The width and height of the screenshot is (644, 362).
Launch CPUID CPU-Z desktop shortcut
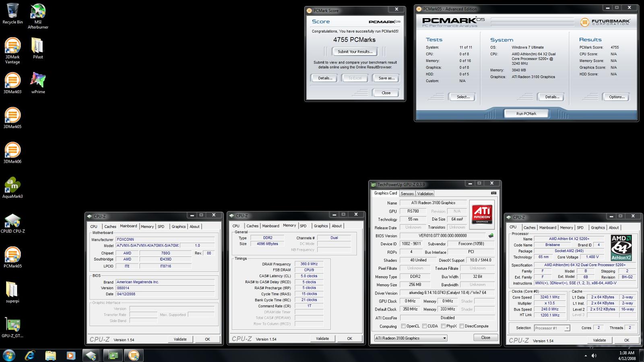pyautogui.click(x=12, y=223)
